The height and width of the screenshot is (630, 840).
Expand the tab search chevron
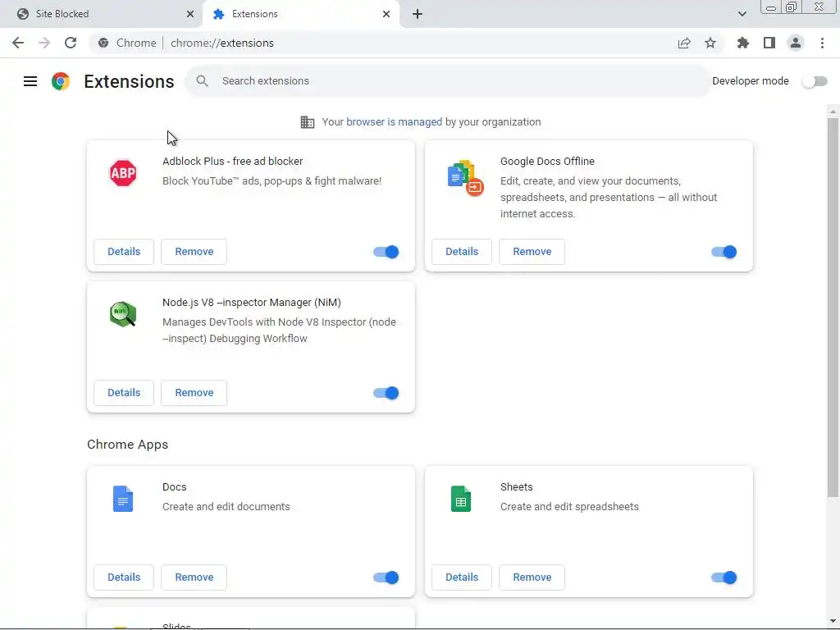[x=742, y=14]
